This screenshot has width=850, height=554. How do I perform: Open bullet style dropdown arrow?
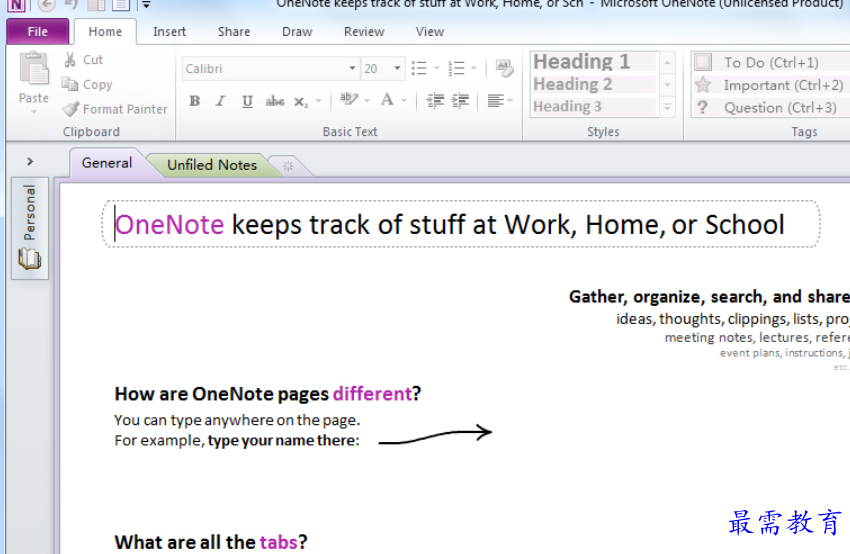436,68
